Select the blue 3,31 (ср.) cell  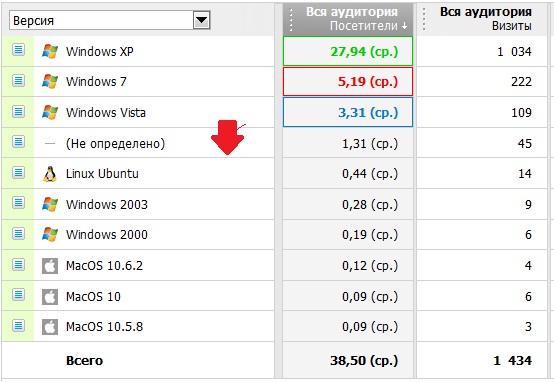coord(348,112)
